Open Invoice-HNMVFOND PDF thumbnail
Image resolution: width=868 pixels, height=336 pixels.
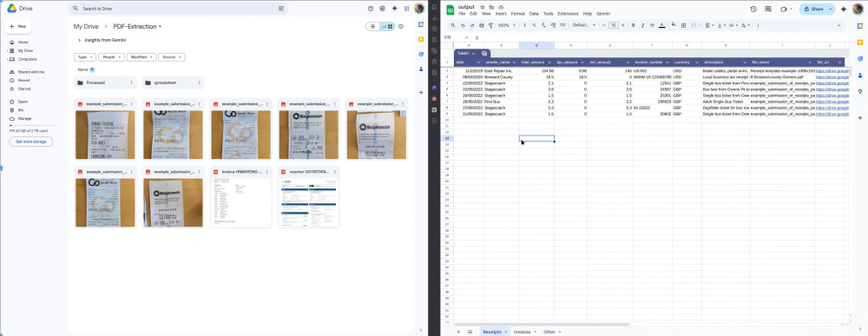pos(240,202)
